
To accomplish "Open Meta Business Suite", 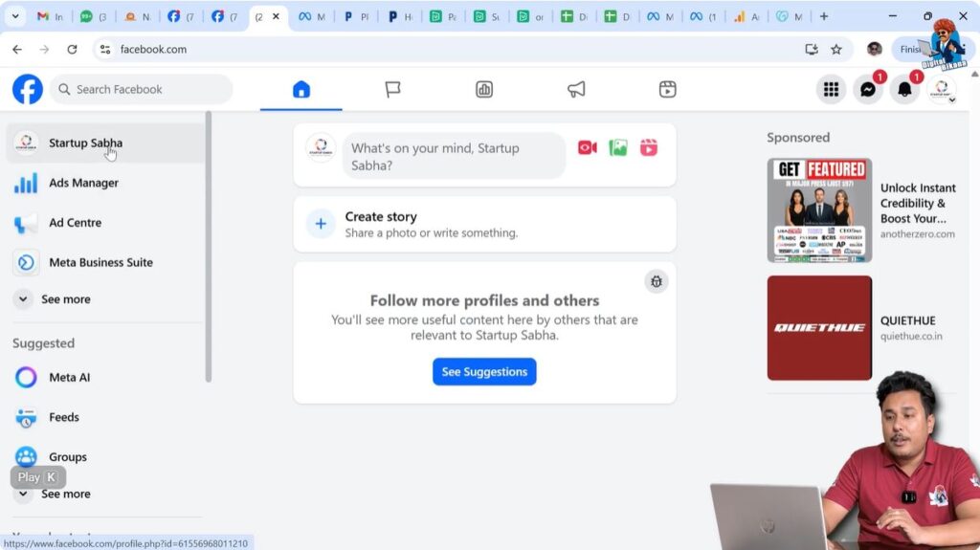I will pos(105,262).
